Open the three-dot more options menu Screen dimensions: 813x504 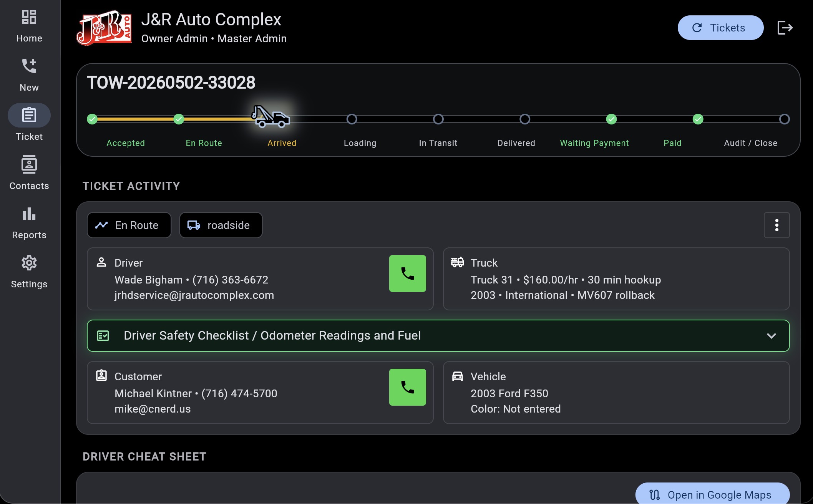[777, 225]
